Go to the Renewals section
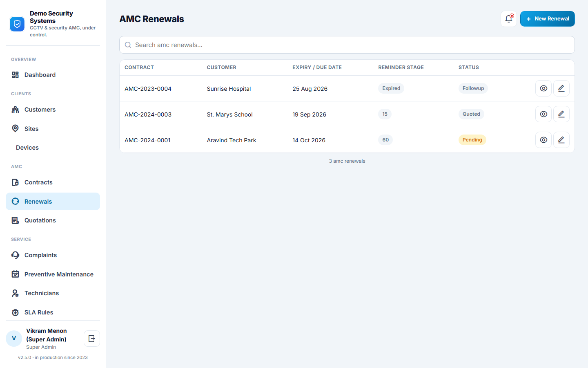This screenshot has width=588, height=368. point(53,201)
